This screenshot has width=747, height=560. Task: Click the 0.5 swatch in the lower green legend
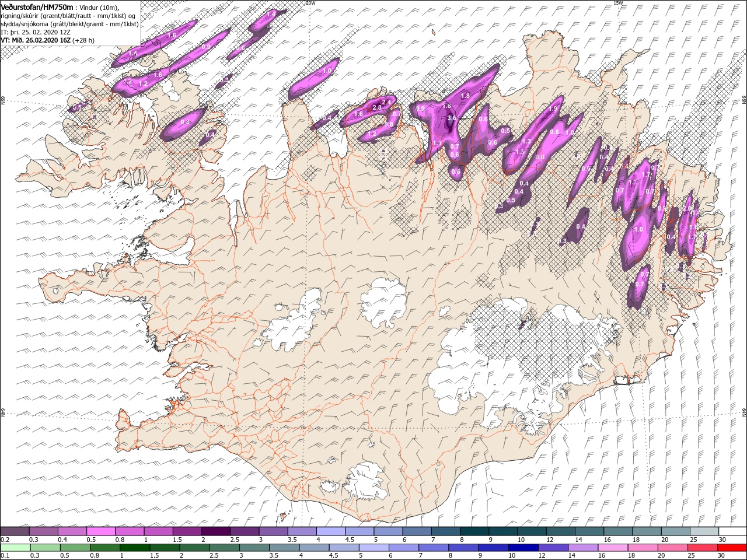coord(75,547)
